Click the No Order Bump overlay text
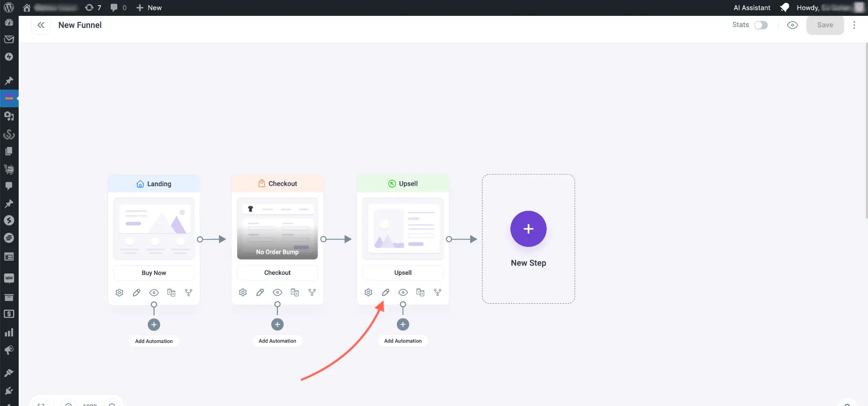868x406 pixels. click(277, 252)
